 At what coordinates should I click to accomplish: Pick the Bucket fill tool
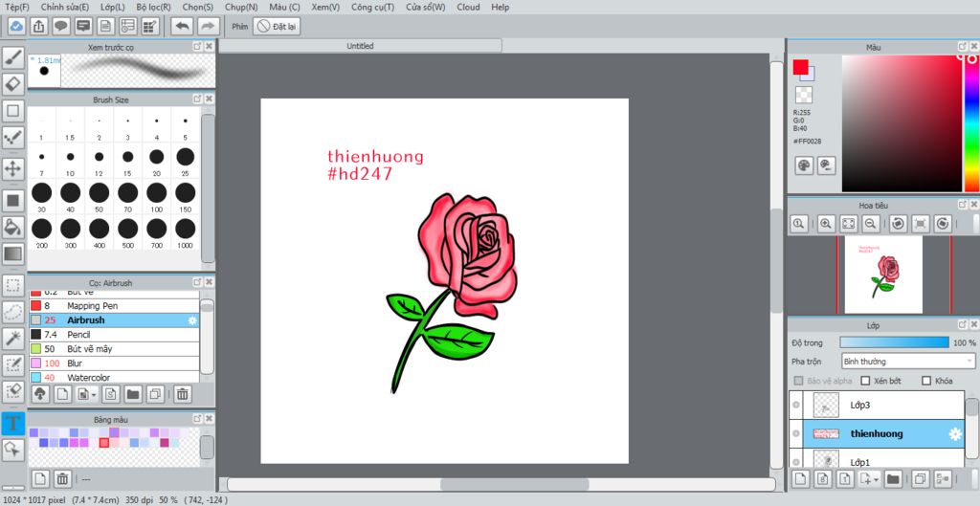[13, 227]
